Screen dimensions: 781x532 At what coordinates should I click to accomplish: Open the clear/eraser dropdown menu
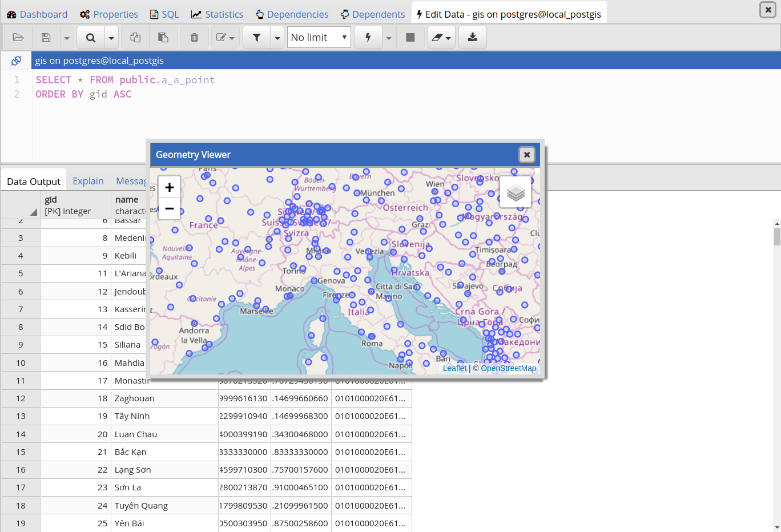tap(441, 38)
